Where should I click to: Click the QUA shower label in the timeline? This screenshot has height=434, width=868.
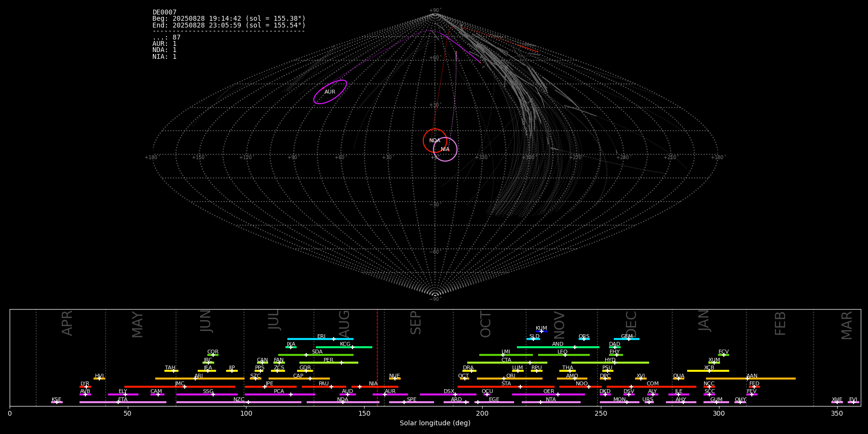(679, 376)
